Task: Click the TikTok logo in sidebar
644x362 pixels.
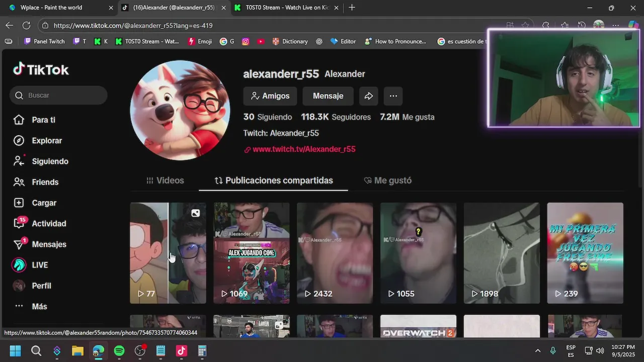Action: point(41,69)
